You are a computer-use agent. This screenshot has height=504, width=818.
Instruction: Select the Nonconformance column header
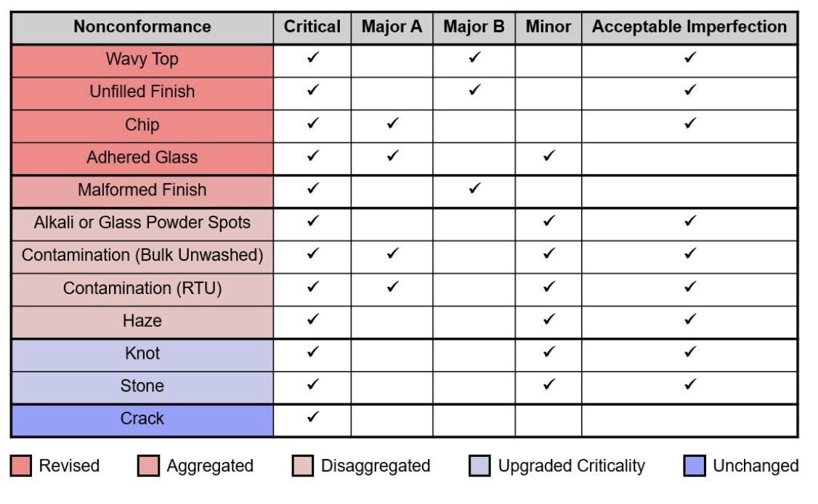tap(142, 28)
